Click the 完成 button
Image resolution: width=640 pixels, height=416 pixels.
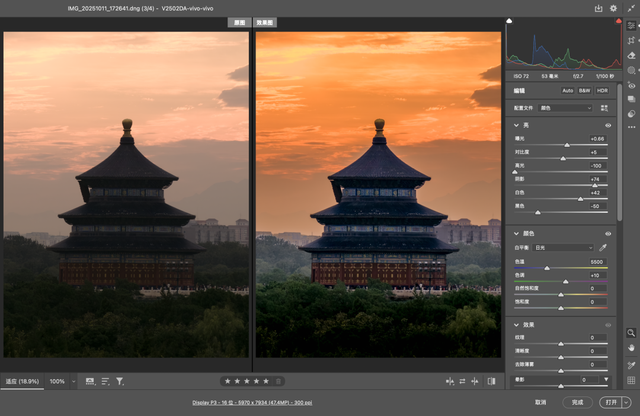pos(577,401)
